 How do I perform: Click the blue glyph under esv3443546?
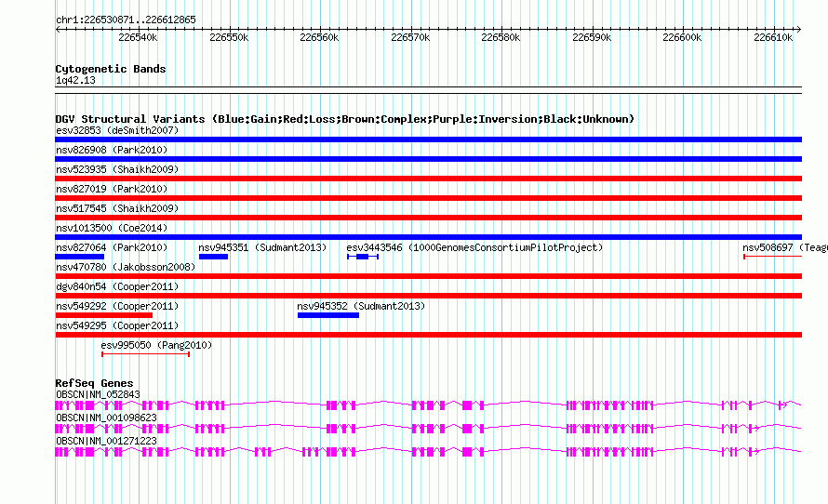363,257
